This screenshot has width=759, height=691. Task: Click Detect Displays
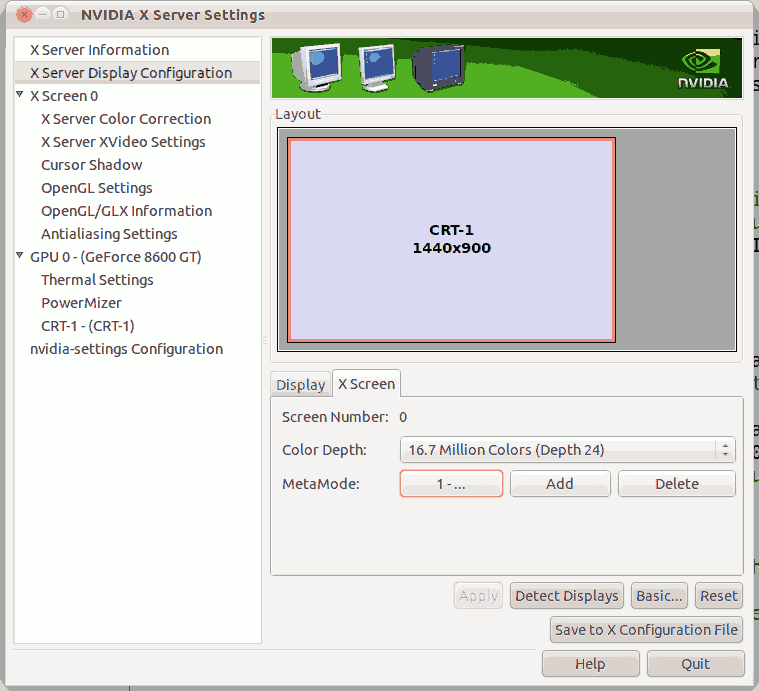tap(566, 596)
